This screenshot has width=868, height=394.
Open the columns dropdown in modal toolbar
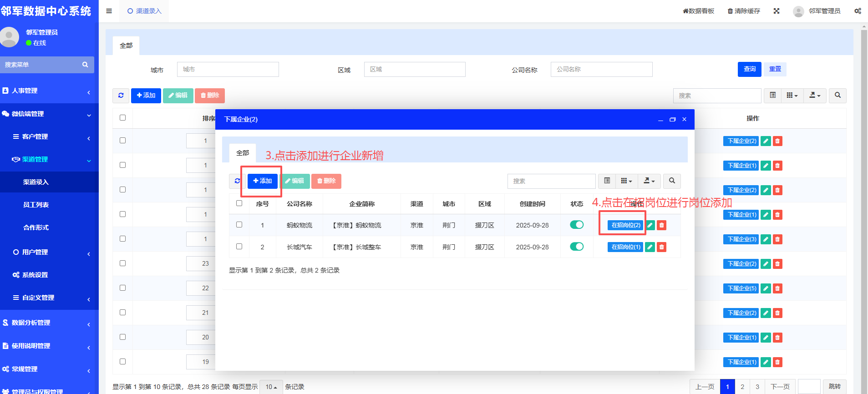click(x=626, y=181)
